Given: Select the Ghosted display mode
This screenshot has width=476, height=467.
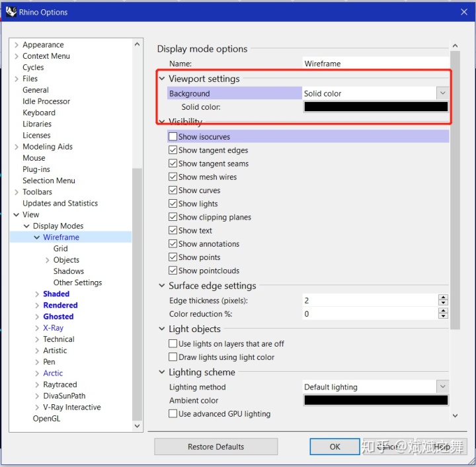Looking at the screenshot, I should (x=58, y=316).
